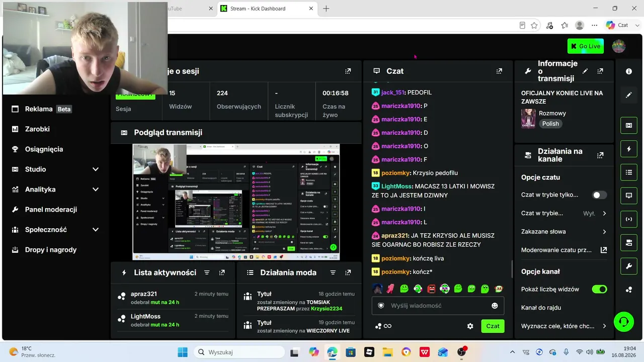Viewport: 644px width, 362px height.
Task: Toggle stream preview widget in right sidebar
Action: (x=629, y=125)
